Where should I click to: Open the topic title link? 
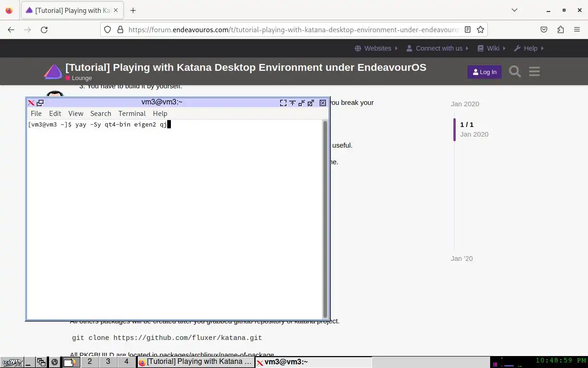(246, 67)
